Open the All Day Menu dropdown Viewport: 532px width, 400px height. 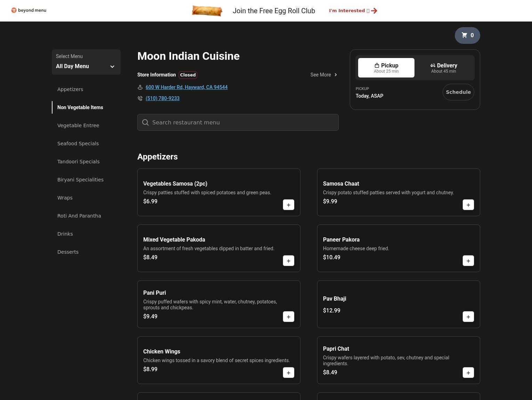coord(86,62)
